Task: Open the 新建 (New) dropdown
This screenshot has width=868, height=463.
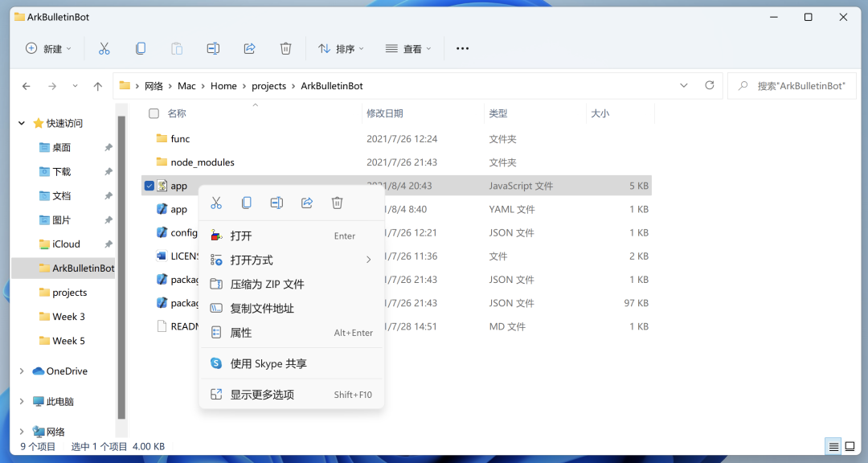Action: (49, 49)
